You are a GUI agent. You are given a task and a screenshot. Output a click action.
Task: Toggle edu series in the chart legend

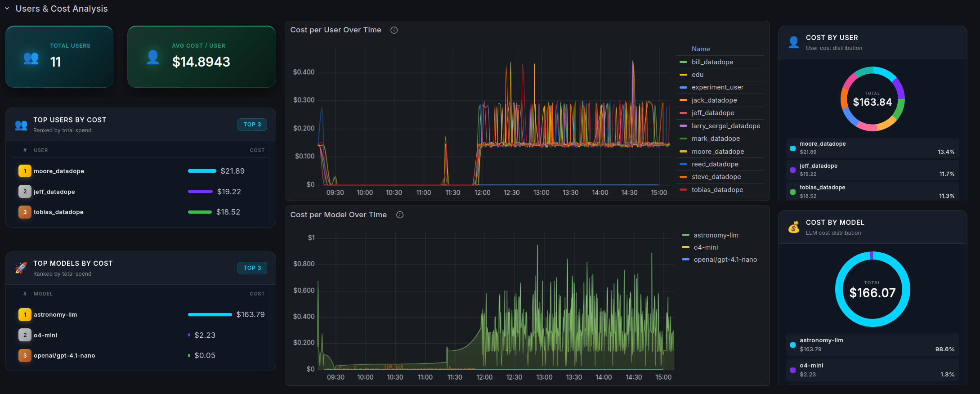pos(698,75)
